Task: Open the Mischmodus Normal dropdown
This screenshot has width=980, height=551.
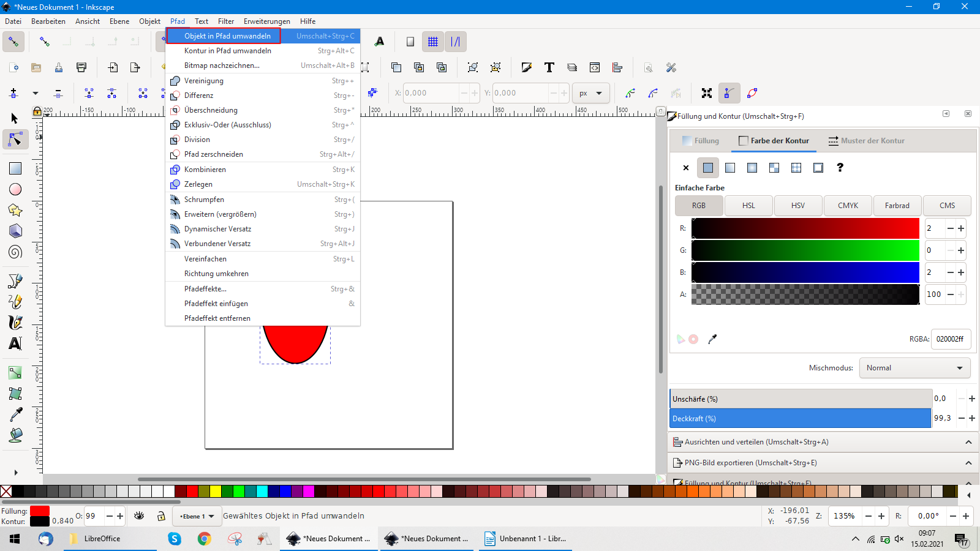Action: [x=914, y=368]
